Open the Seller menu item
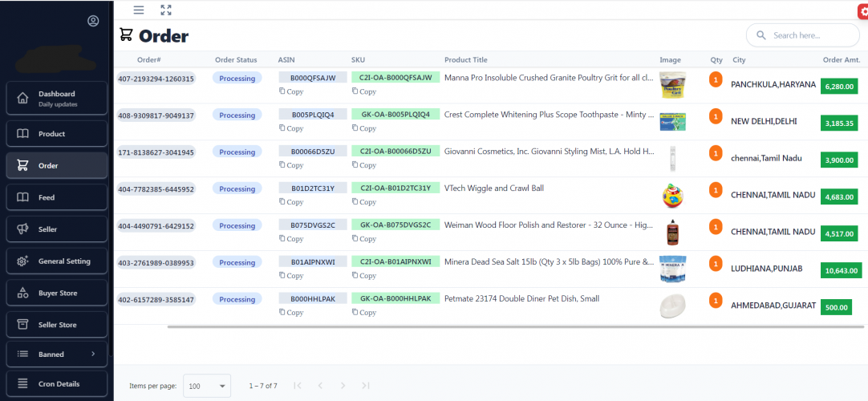The image size is (868, 401). [56, 229]
